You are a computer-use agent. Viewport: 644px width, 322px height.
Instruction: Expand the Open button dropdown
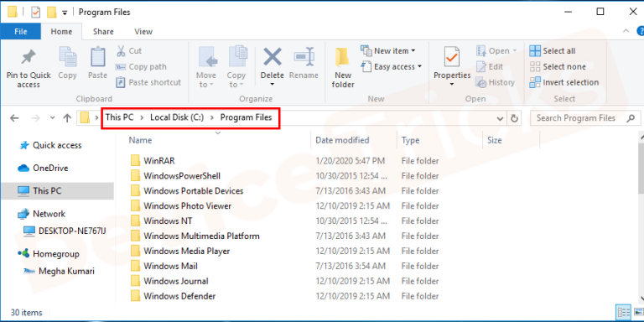click(514, 51)
